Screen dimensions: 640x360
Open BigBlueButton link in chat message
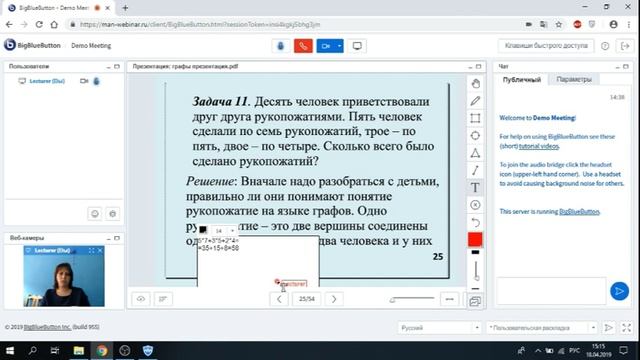click(x=579, y=211)
